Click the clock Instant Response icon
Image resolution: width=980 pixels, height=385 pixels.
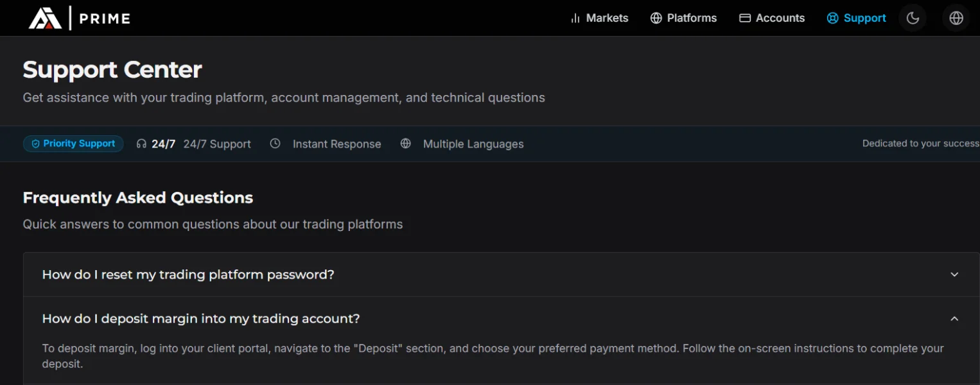(275, 144)
